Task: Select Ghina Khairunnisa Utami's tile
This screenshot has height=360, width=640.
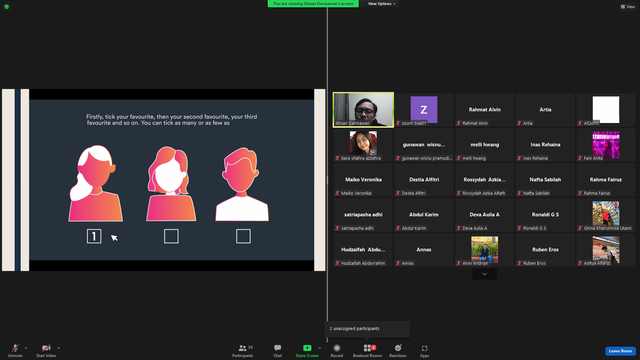Action: (x=606, y=215)
